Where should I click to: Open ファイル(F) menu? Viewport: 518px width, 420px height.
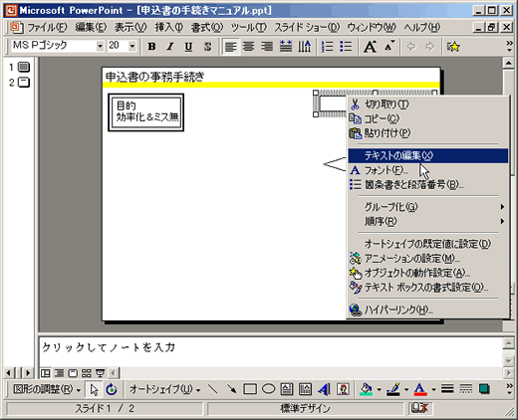point(47,27)
